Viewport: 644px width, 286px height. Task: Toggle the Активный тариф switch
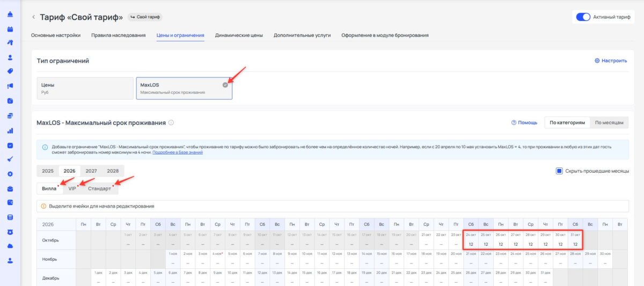(583, 17)
